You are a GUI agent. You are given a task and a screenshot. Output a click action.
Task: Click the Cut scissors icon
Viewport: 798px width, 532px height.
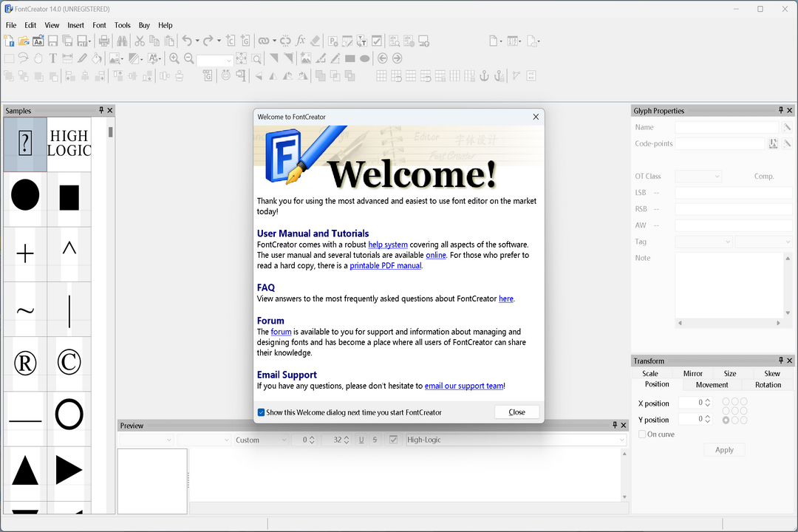139,41
